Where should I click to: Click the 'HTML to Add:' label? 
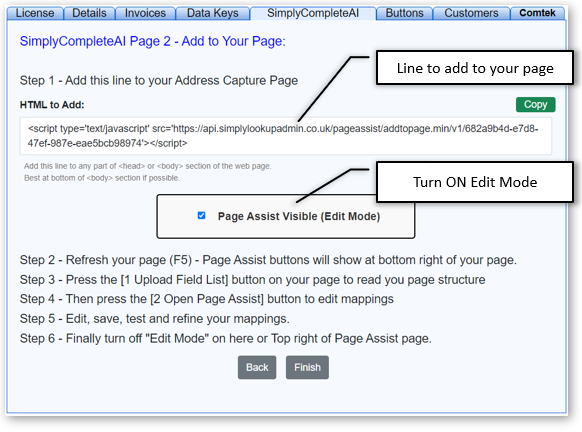[52, 105]
